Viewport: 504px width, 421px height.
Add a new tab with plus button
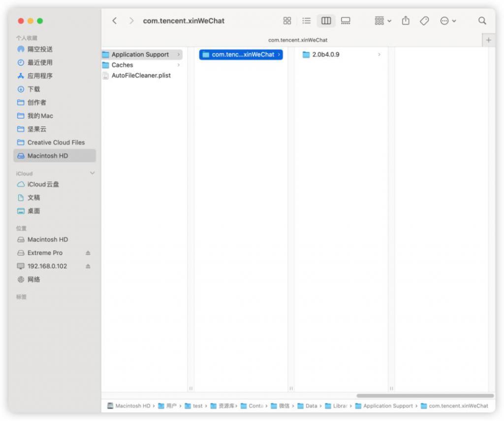489,40
